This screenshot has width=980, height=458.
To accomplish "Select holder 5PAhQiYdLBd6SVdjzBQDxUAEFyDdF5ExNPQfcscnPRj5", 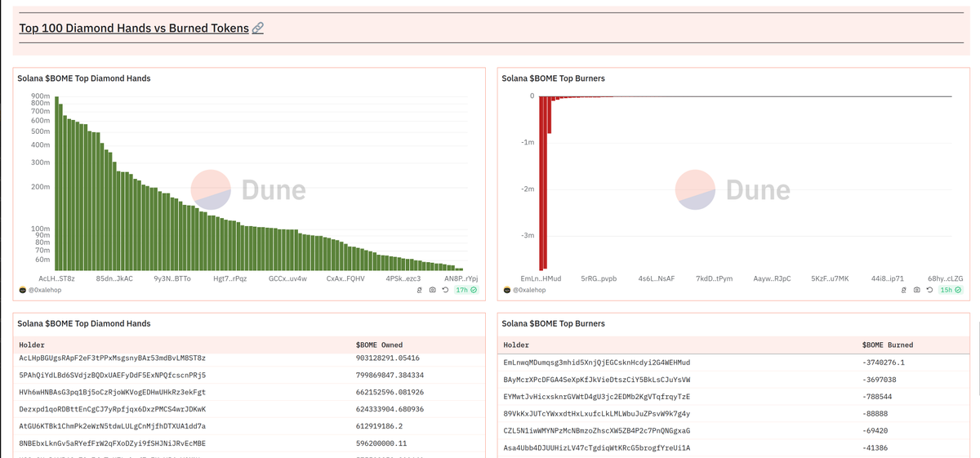I will click(x=112, y=375).
